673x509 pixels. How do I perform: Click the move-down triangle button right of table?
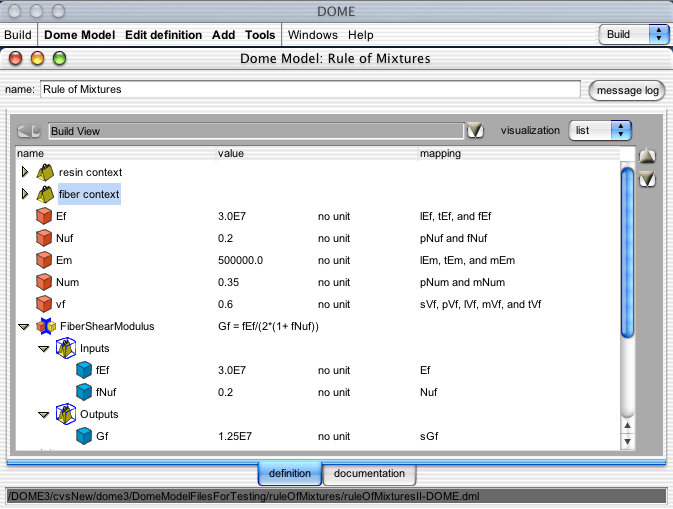pyautogui.click(x=647, y=179)
